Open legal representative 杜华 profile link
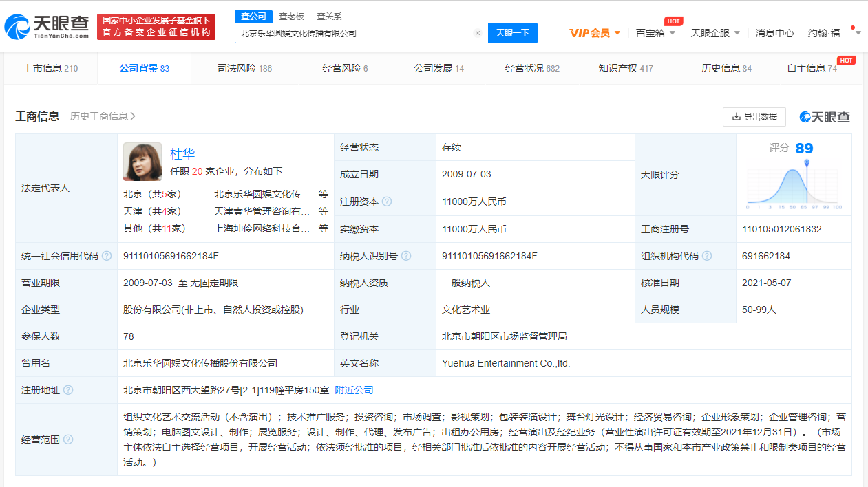The width and height of the screenshot is (868, 487). point(182,154)
